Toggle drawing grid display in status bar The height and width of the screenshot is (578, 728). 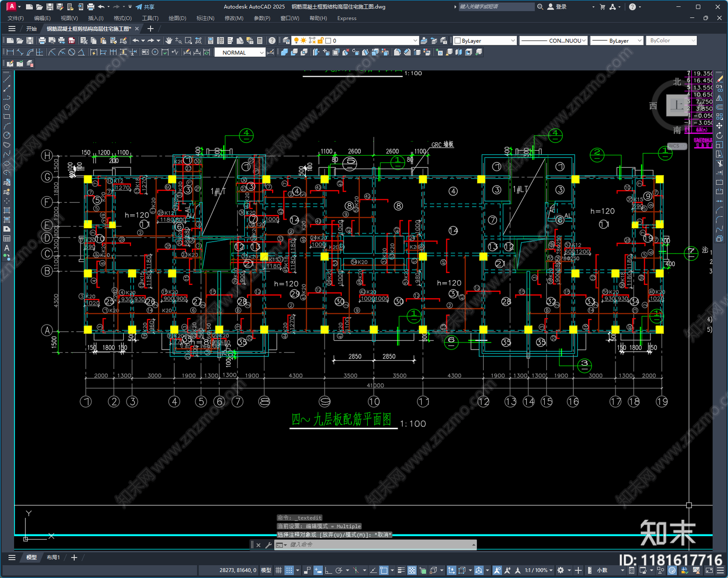[278, 570]
